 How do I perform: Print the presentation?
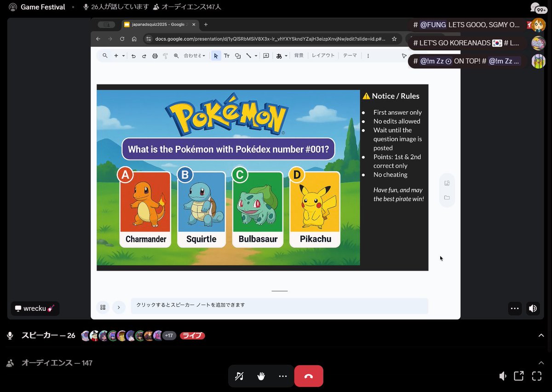point(155,56)
